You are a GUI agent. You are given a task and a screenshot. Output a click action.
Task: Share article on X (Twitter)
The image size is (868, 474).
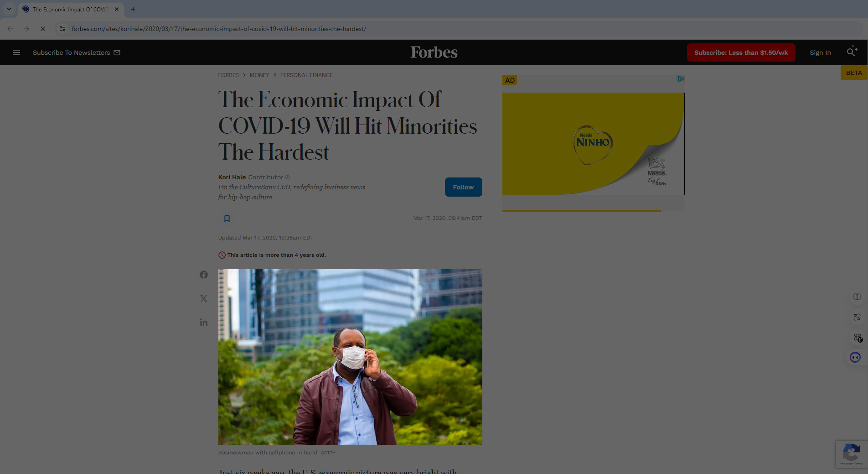coord(204,298)
